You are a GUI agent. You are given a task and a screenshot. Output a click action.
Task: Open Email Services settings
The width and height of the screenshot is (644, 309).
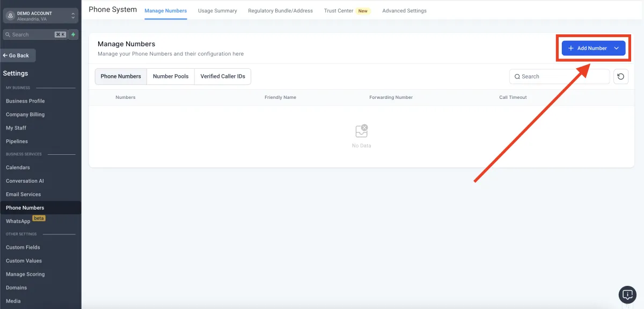tap(23, 195)
